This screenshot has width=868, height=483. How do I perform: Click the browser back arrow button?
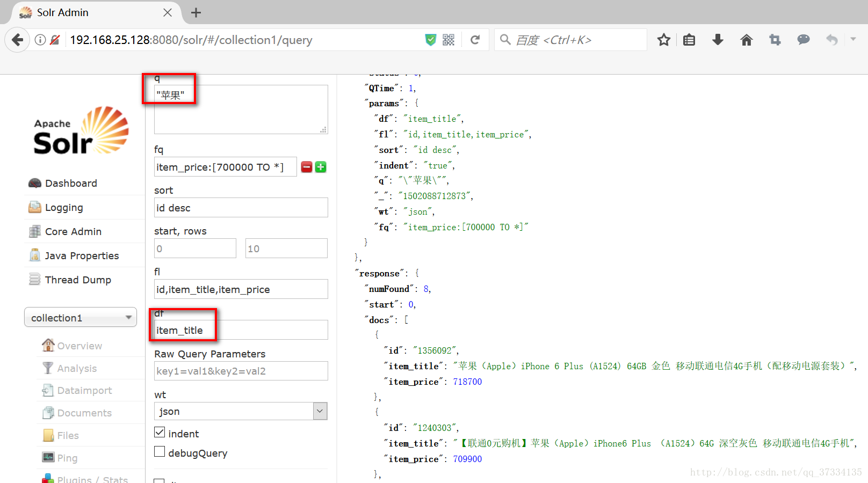(18, 40)
